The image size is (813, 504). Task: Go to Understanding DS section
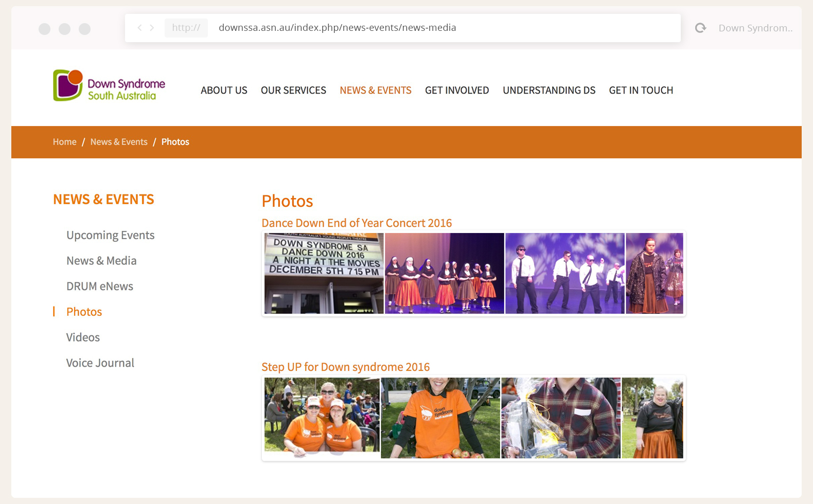click(549, 91)
